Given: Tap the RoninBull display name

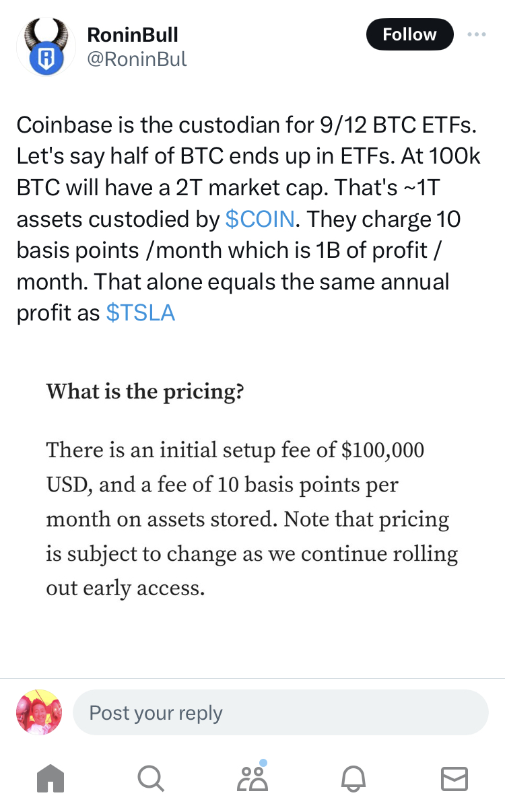Looking at the screenshot, I should (x=133, y=34).
